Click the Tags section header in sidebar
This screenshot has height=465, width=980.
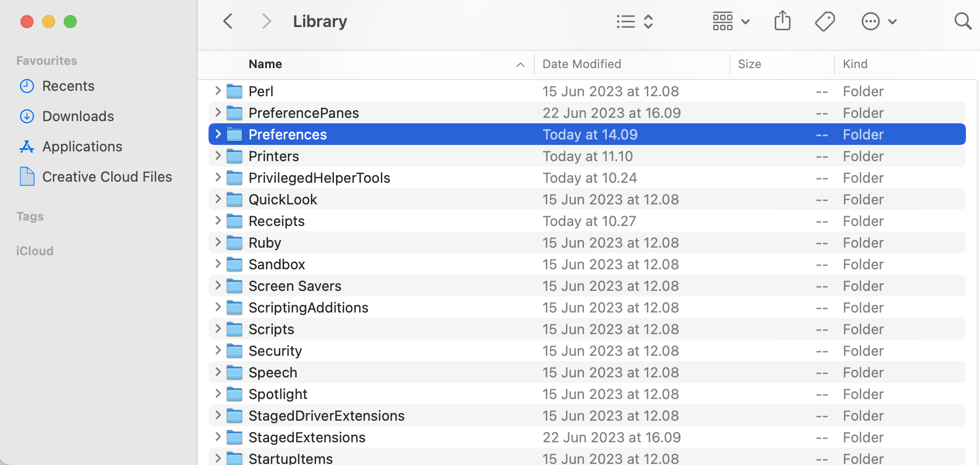click(x=30, y=216)
